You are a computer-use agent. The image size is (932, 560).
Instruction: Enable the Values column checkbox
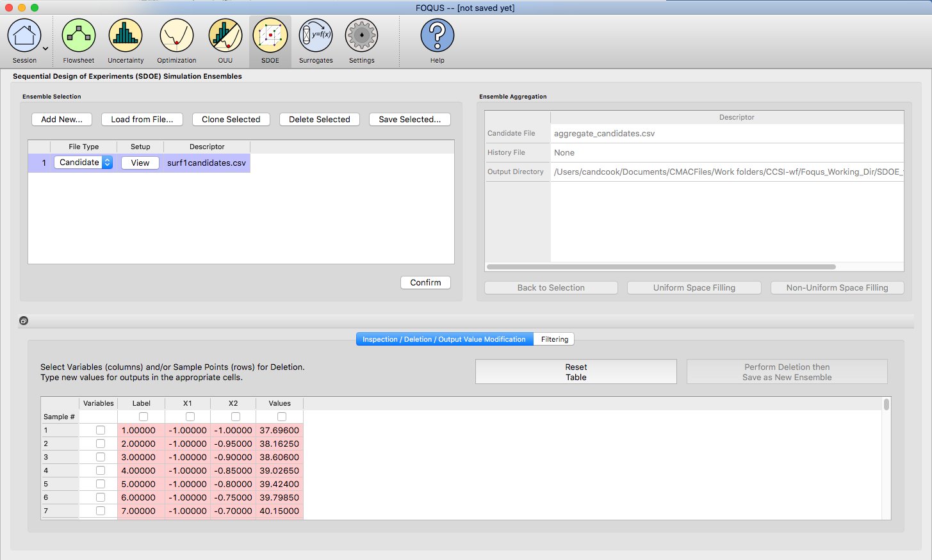tap(282, 417)
